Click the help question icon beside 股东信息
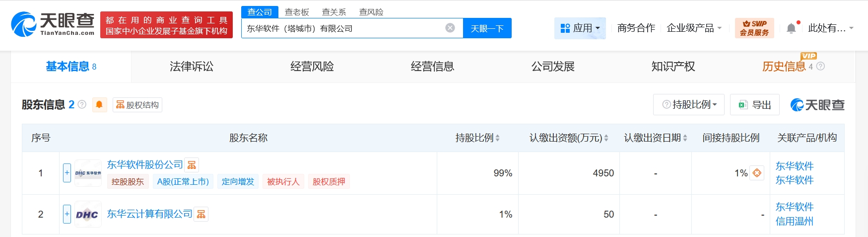Image resolution: width=868 pixels, height=237 pixels. pyautogui.click(x=82, y=105)
